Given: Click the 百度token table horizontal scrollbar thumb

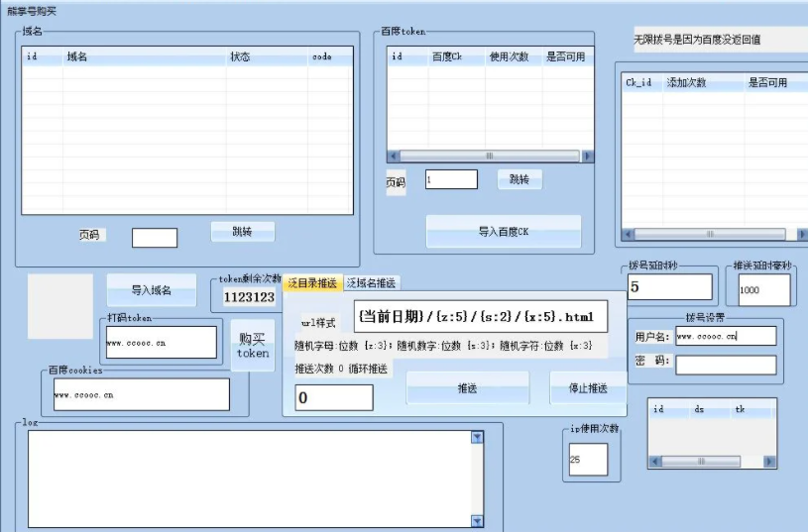Looking at the screenshot, I should coord(490,157).
